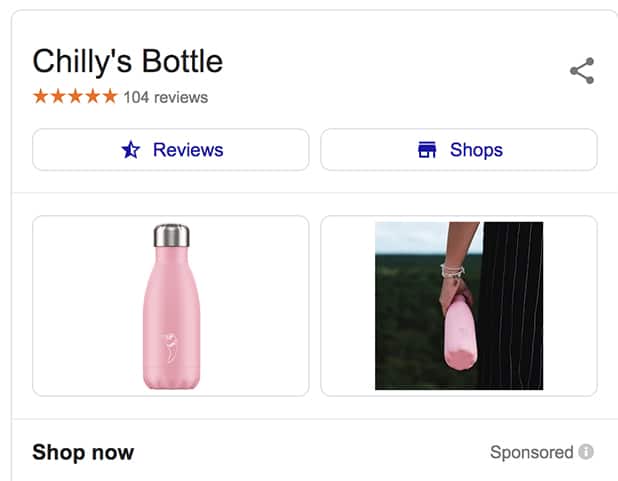Click the Chilly's Bottle title

click(127, 62)
